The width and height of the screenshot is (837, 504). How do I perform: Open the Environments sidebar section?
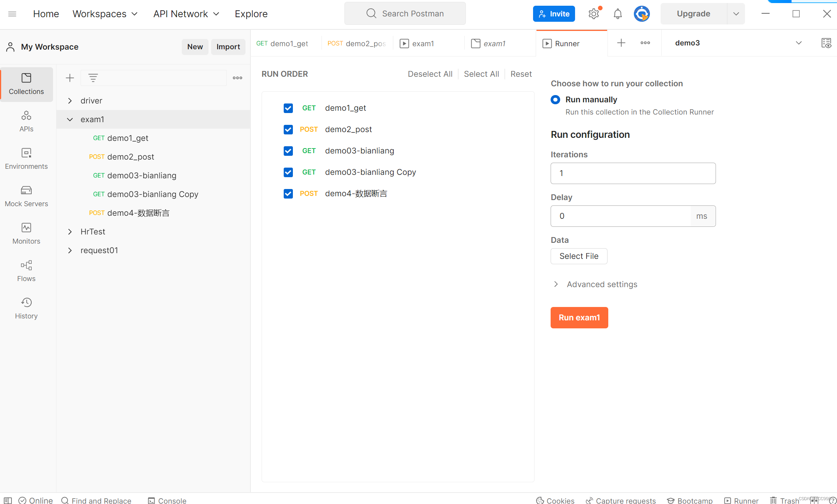(x=26, y=159)
